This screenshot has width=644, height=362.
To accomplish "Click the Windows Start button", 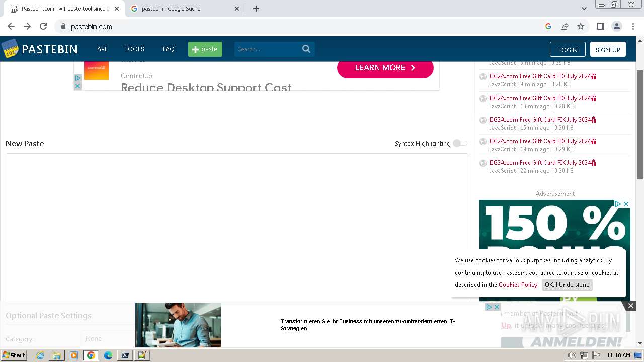I will click(14, 355).
